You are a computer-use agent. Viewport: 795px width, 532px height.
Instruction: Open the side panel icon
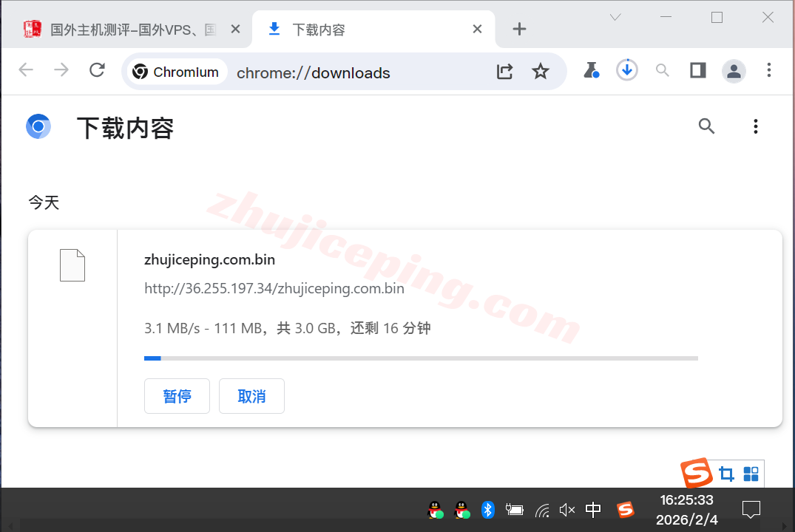click(x=697, y=70)
